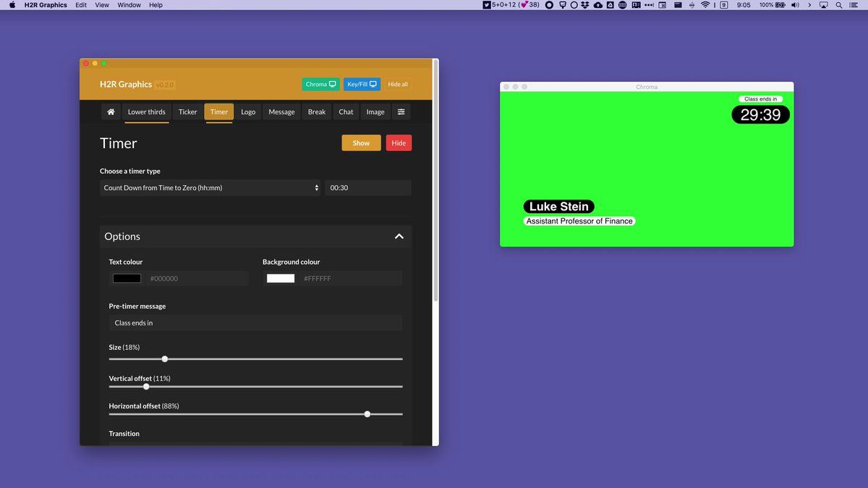Viewport: 868px width, 488px height.
Task: Click the Pre-timer message text field
Action: click(255, 323)
